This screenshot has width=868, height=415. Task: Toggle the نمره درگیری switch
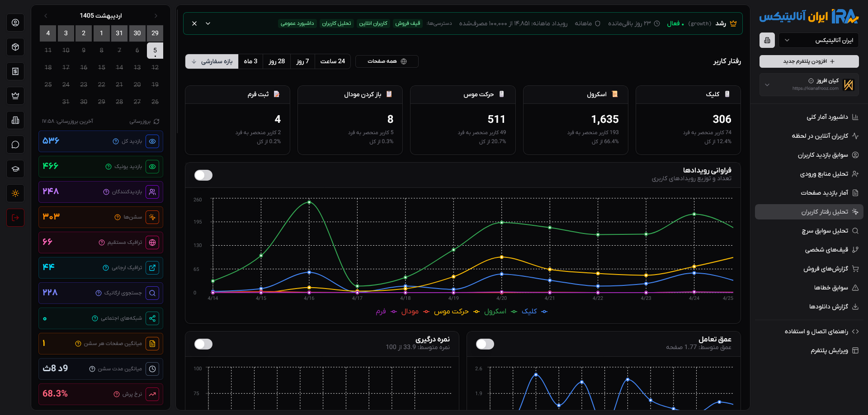203,344
